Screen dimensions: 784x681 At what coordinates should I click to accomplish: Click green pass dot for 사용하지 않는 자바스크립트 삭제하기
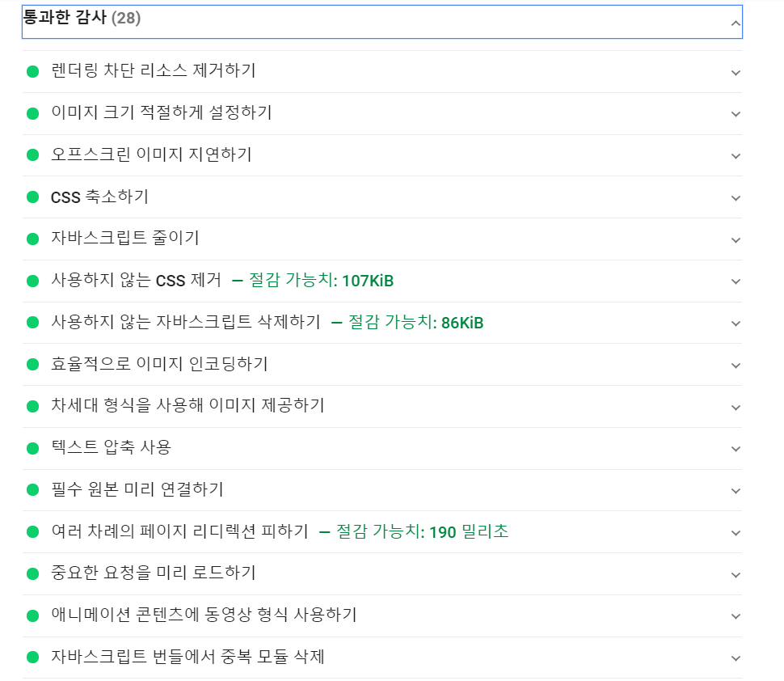(x=32, y=323)
